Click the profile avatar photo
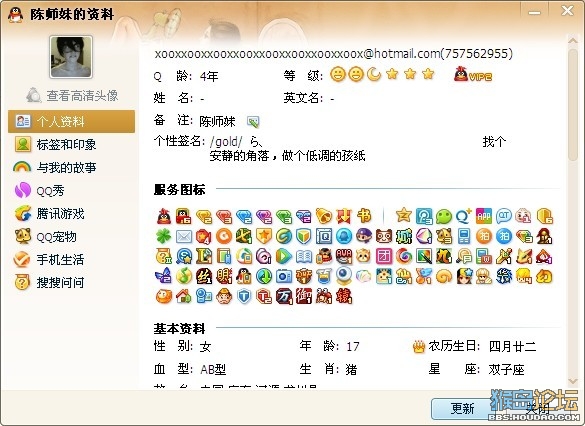The width and height of the screenshot is (585, 426). pyautogui.click(x=71, y=57)
